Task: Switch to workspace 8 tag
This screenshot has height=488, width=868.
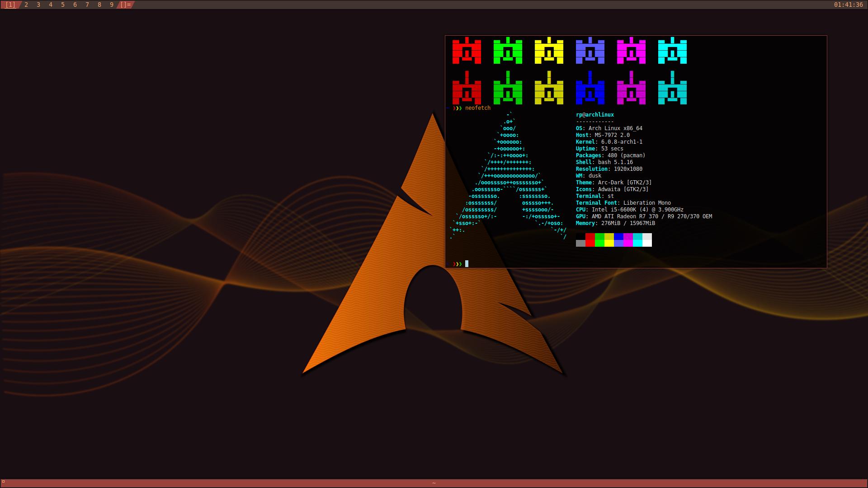Action: 99,5
